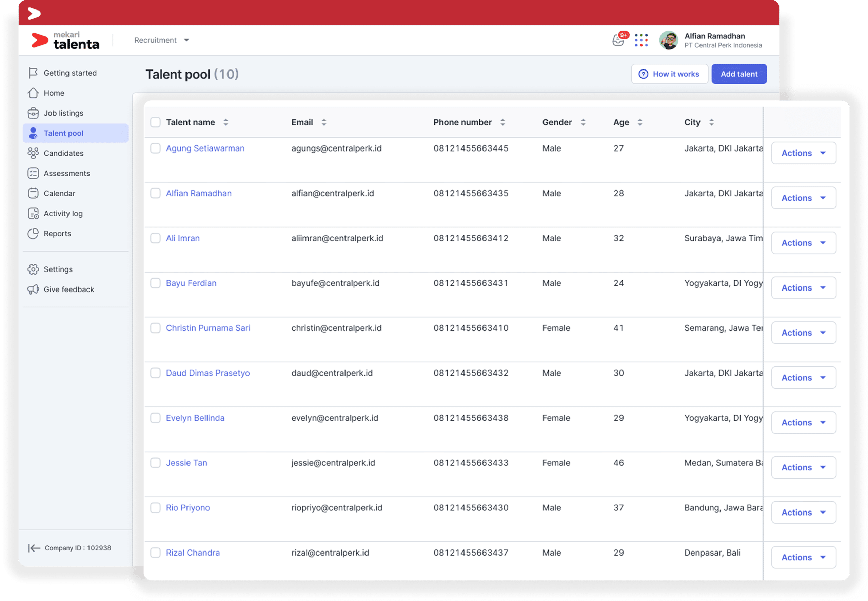
Task: Click How it works for help
Action: coord(670,74)
